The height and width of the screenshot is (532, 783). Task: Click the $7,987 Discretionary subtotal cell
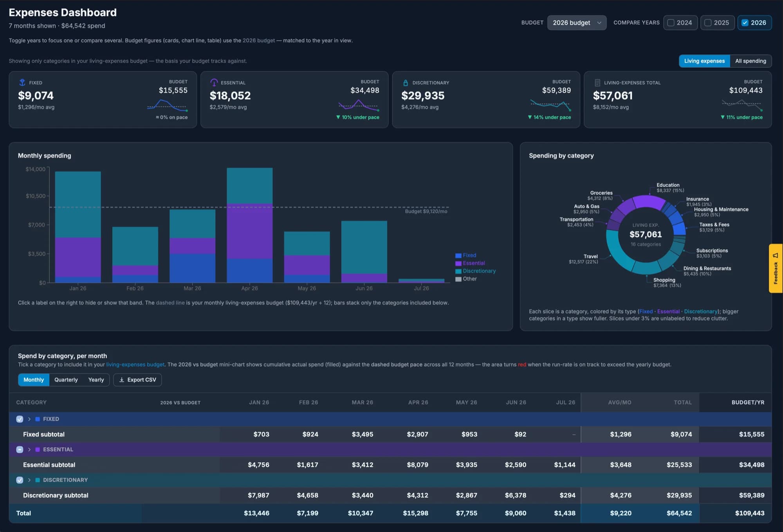tap(258, 495)
